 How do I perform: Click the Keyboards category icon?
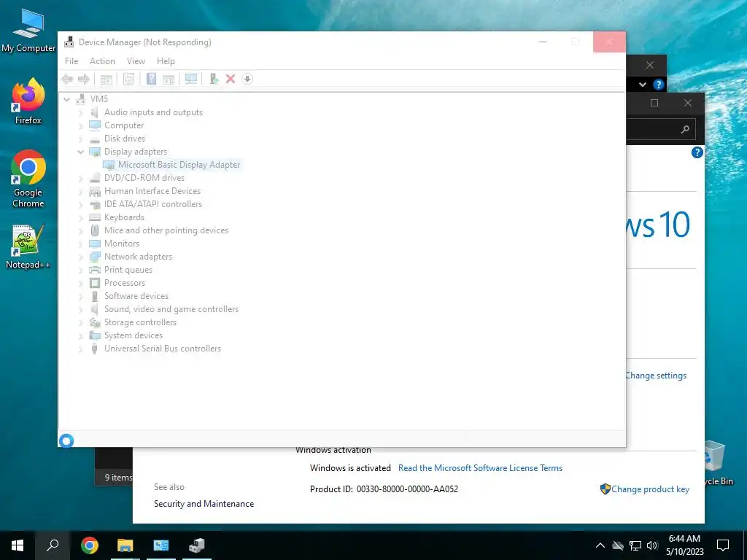95,217
